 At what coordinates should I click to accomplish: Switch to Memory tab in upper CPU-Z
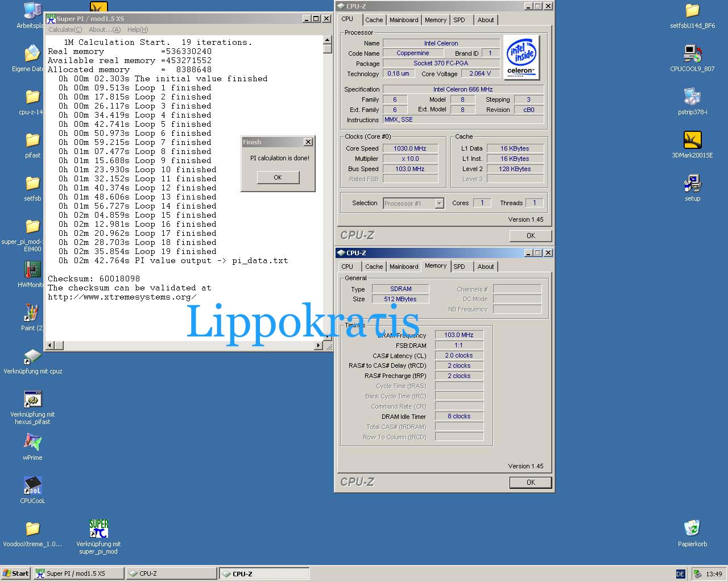[x=435, y=20]
